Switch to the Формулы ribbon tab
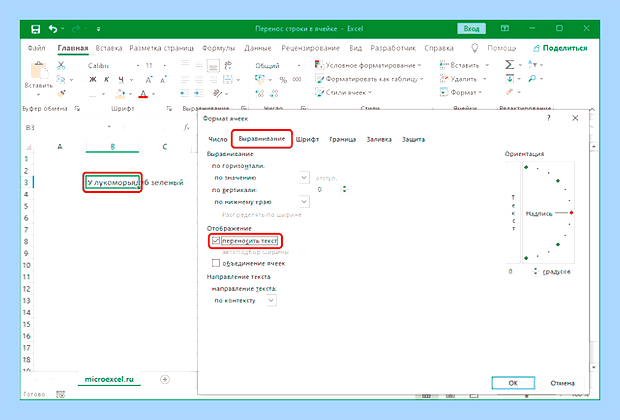The image size is (620, 420). point(219,48)
